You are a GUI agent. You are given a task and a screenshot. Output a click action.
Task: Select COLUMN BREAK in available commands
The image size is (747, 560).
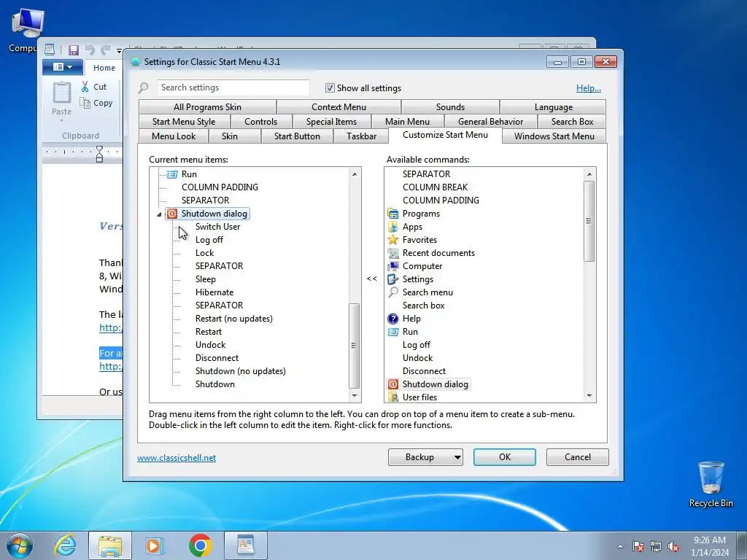pos(435,187)
